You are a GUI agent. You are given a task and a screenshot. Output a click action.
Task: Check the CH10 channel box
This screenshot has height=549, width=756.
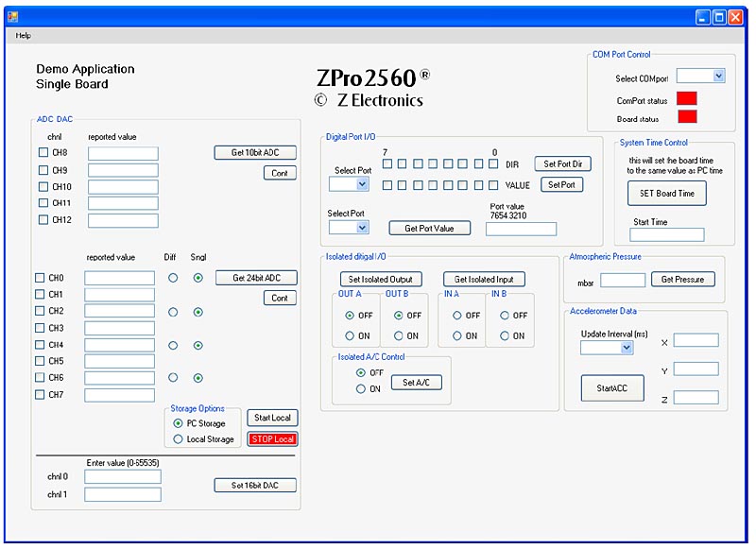click(43, 186)
